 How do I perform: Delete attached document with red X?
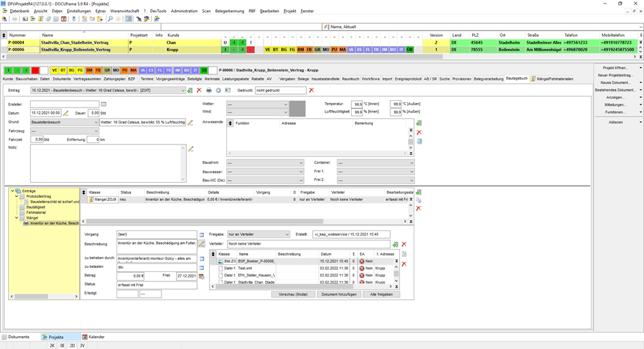404,264
